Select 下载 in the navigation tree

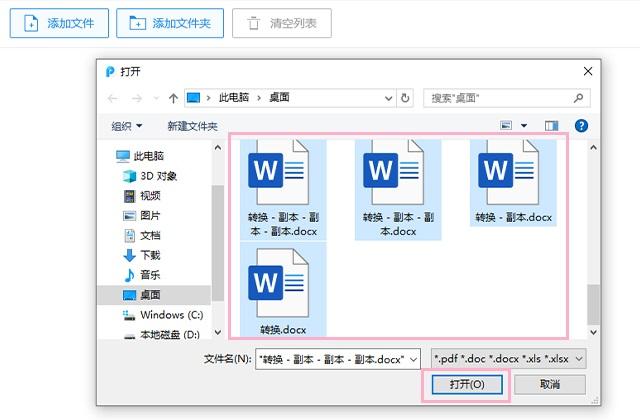(x=142, y=256)
